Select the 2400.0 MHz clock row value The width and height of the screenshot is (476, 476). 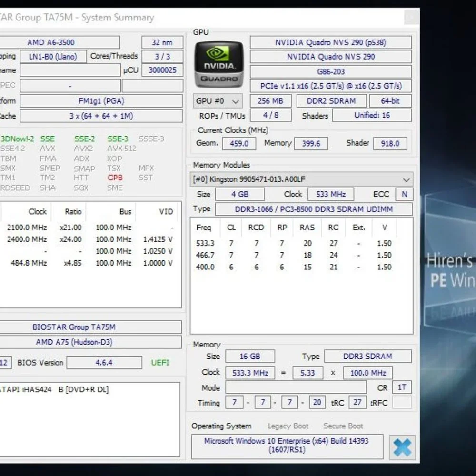(x=27, y=239)
